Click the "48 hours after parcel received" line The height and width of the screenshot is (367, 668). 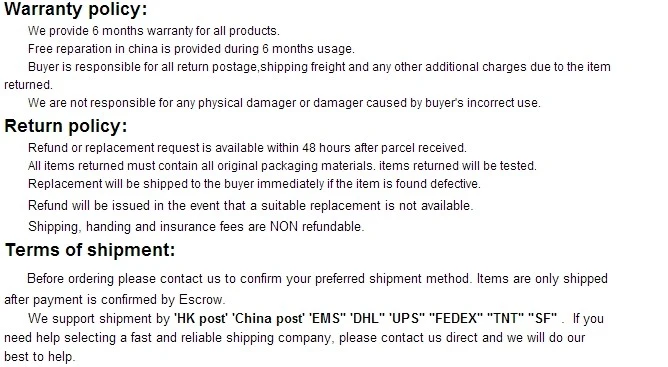(x=248, y=147)
